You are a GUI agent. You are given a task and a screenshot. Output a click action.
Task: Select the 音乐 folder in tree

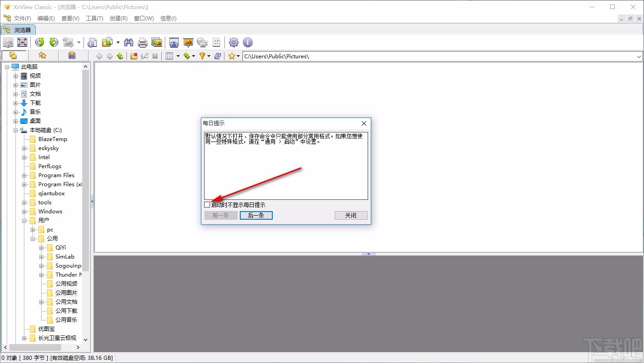coord(35,112)
